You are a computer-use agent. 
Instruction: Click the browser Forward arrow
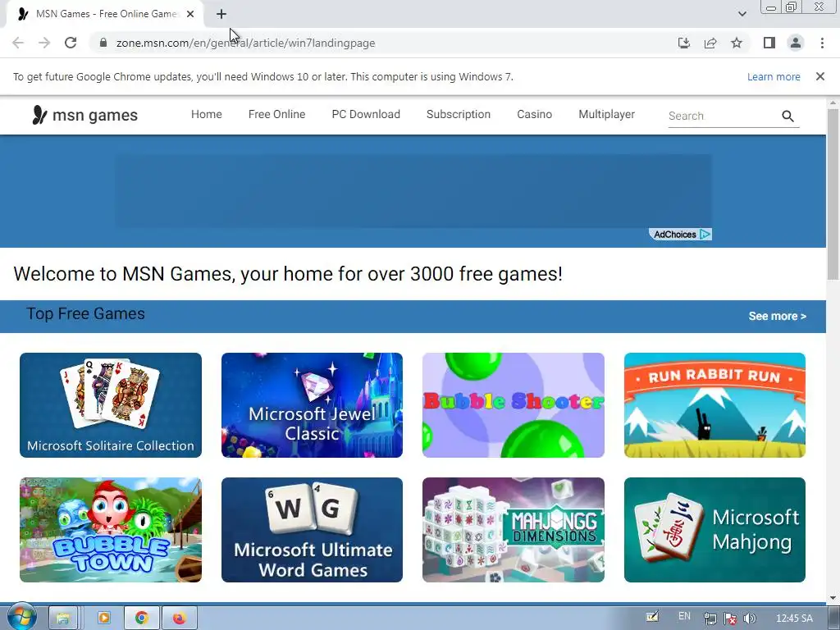[x=44, y=43]
